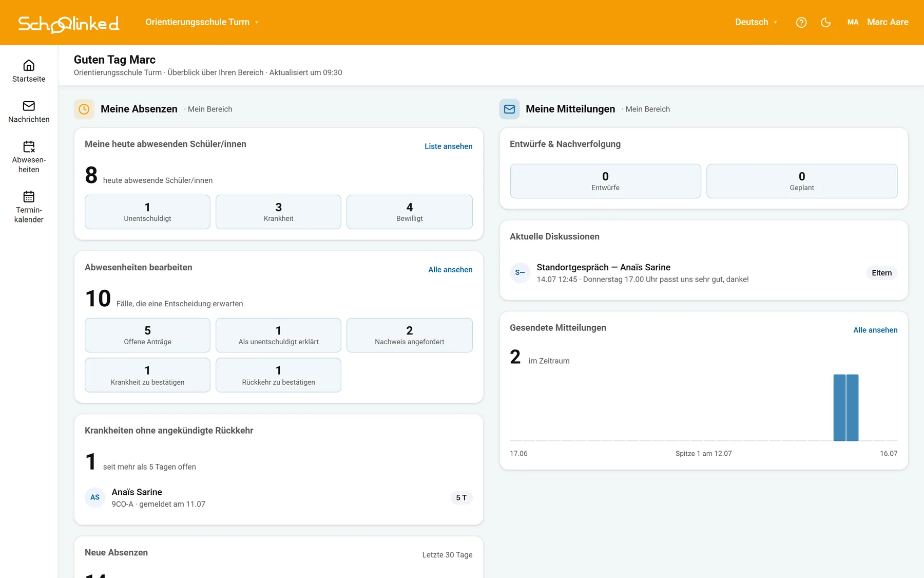The height and width of the screenshot is (578, 924).
Task: Open the Rückkehr zu bestätigen tile
Action: click(278, 375)
